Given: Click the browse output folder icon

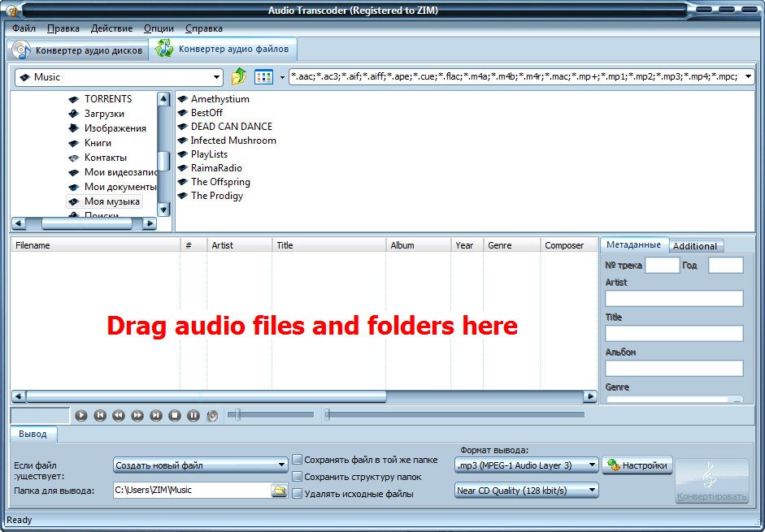Looking at the screenshot, I should click(279, 490).
